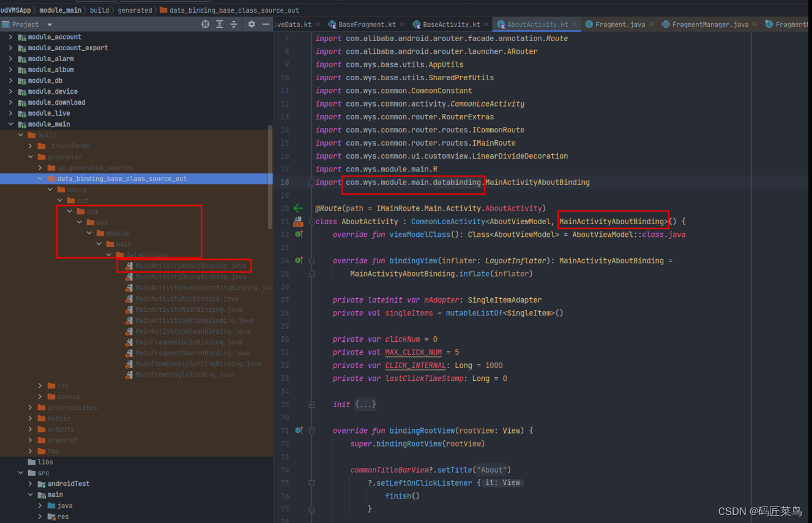Close the FragmentManager.java tab
This screenshot has height=523, width=812.
(755, 24)
